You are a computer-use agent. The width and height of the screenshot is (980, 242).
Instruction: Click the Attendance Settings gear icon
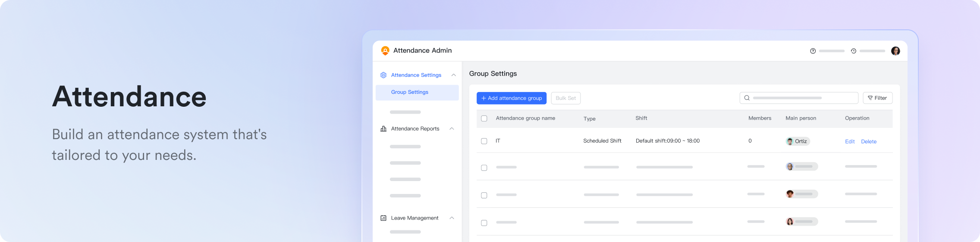tap(383, 75)
